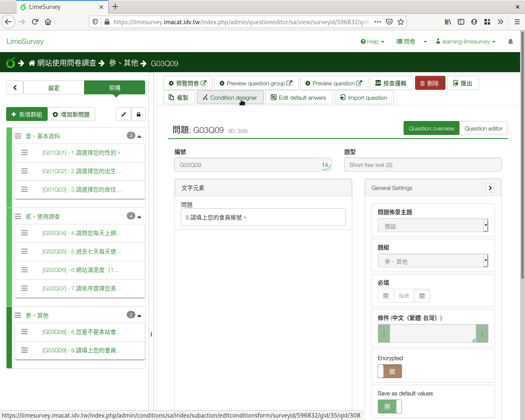Open the 問題佈景主題 dropdown
The image size is (525, 420).
[433, 225]
